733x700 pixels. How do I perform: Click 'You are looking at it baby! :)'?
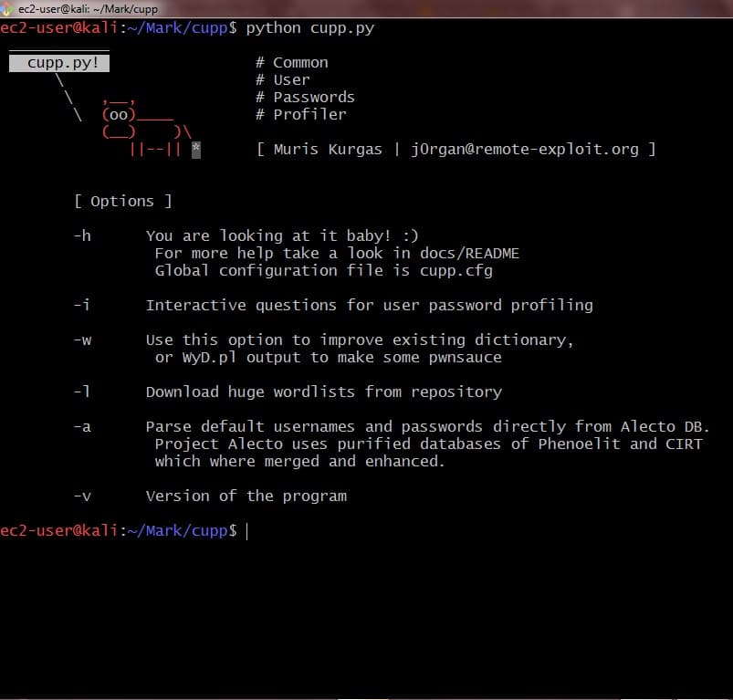coord(282,235)
